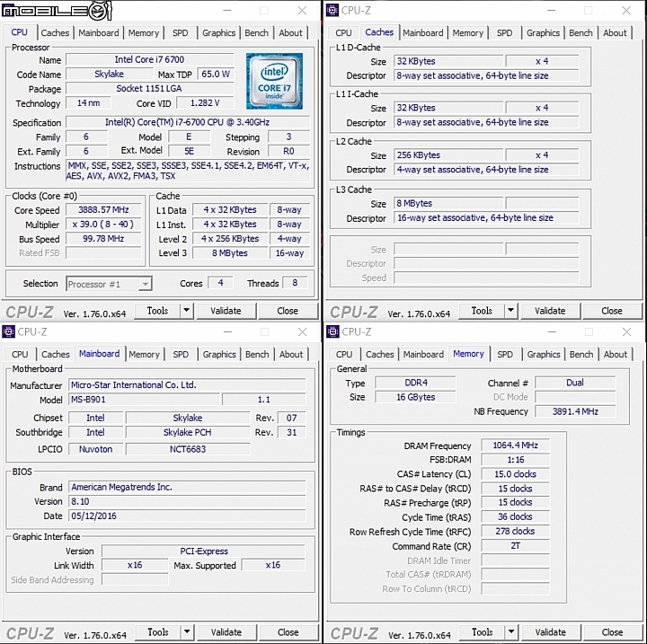Viewport: 647px width, 644px height.
Task: Click Validate button in the Caches window
Action: point(551,311)
